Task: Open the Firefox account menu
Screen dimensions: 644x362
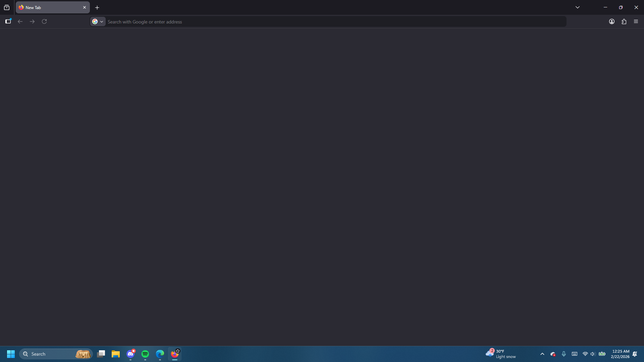Action: [x=612, y=21]
